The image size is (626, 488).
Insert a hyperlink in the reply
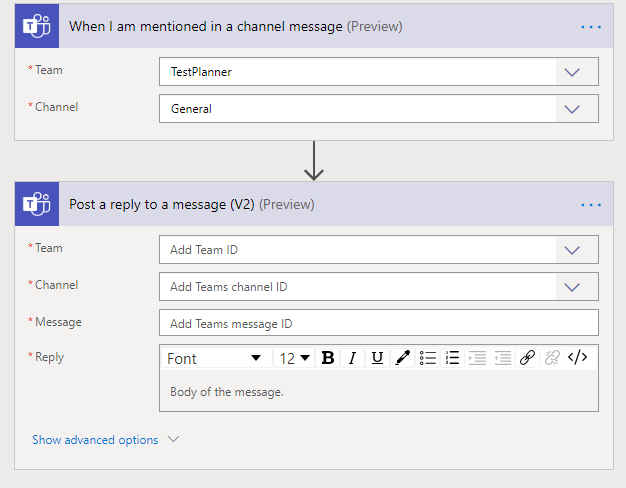pos(527,358)
